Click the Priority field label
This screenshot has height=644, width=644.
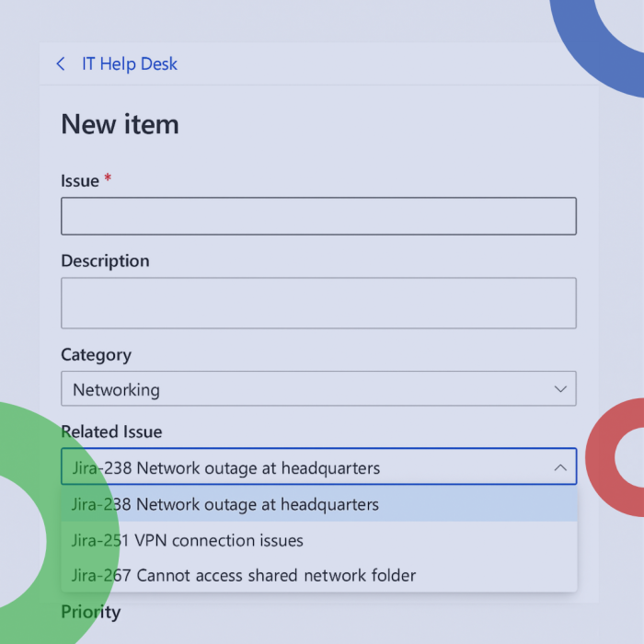91,613
